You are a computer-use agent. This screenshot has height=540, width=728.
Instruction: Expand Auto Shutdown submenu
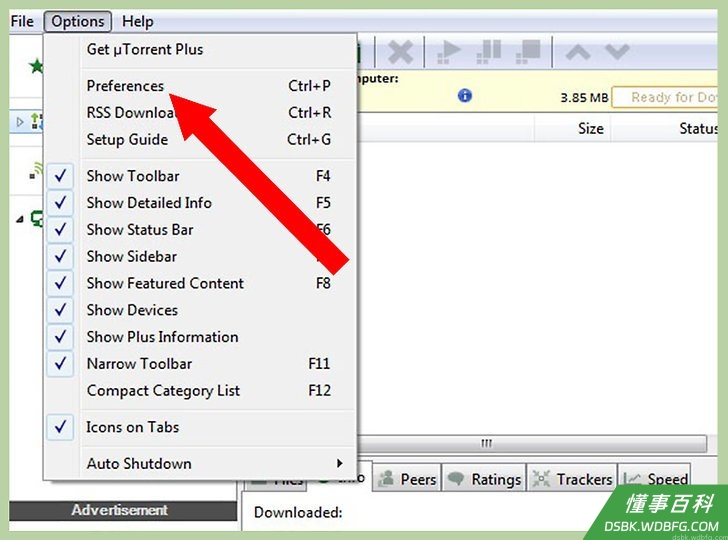[201, 463]
